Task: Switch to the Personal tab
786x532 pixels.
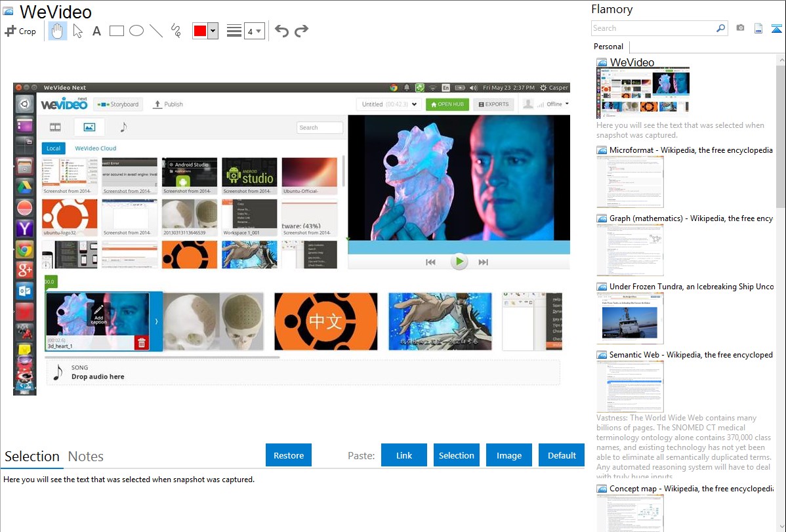Action: (609, 47)
